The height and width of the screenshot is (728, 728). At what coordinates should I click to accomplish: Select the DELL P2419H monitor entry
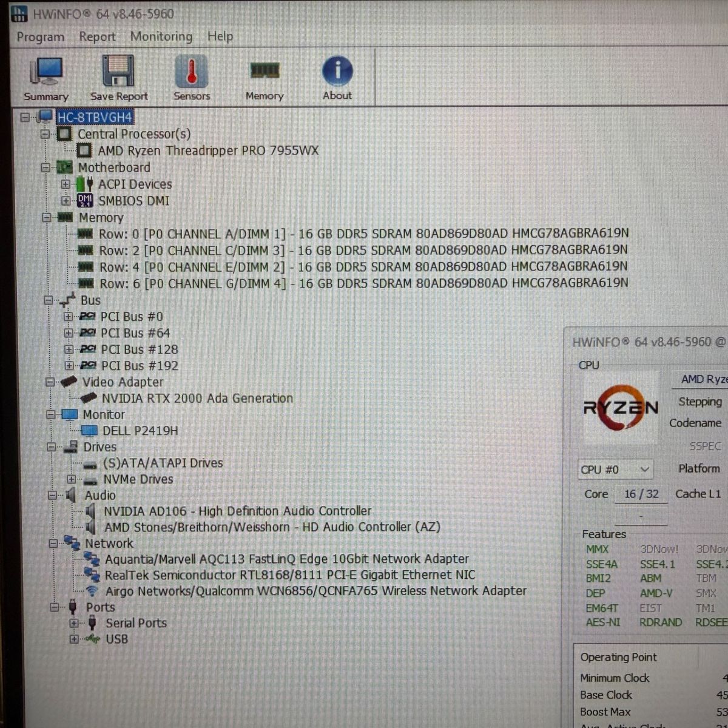click(140, 431)
